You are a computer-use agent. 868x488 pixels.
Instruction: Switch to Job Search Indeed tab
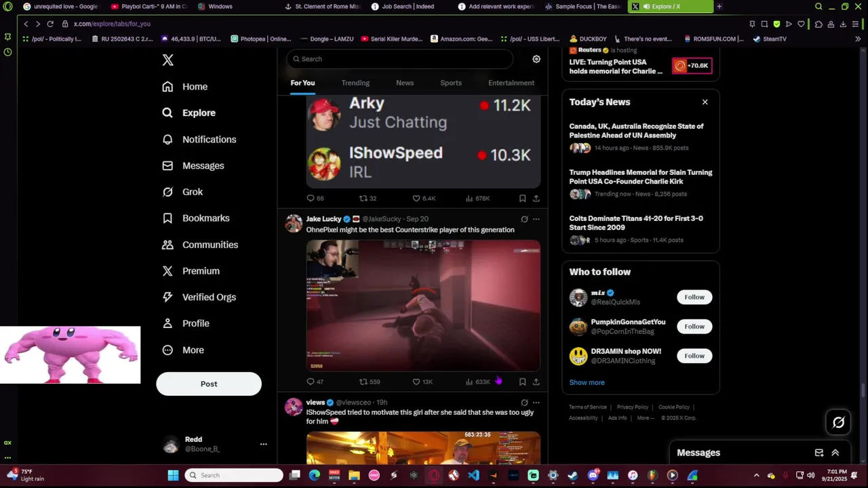pos(408,7)
